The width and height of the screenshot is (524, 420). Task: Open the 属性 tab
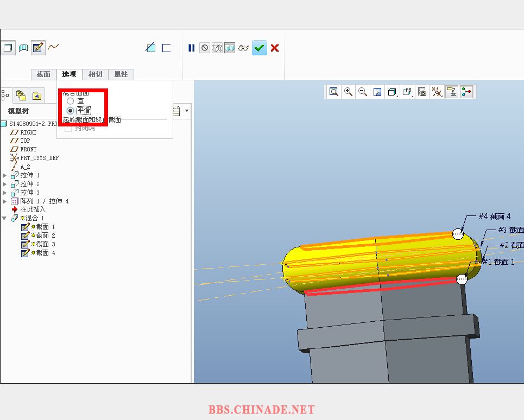[121, 74]
